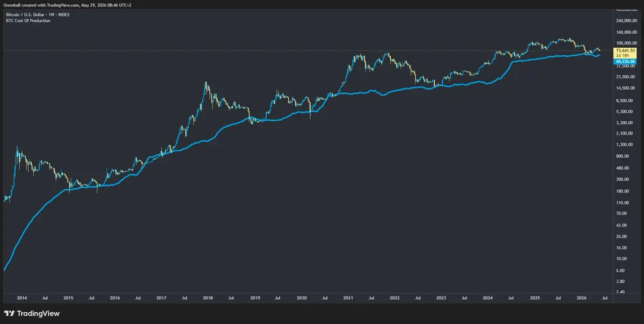Select the 2022 label on the time axis
This screenshot has width=644, height=324.
[394, 297]
